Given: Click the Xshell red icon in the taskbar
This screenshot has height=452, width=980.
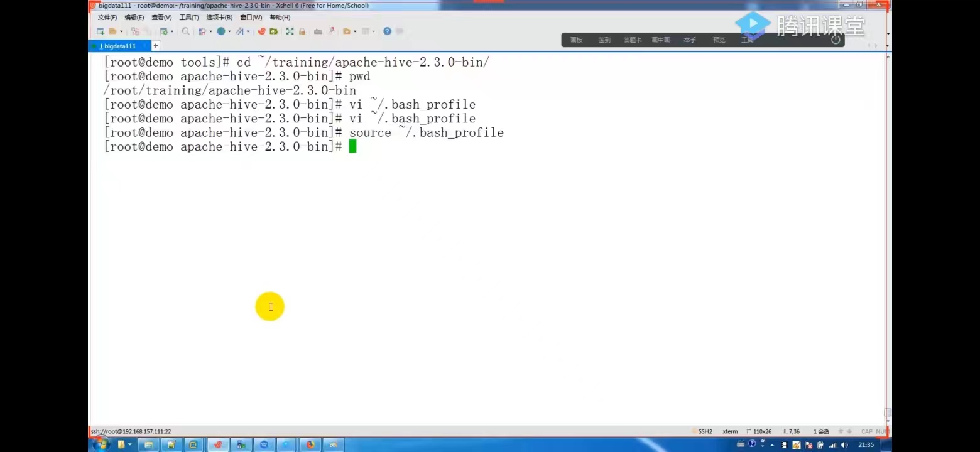Looking at the screenshot, I should (x=218, y=444).
